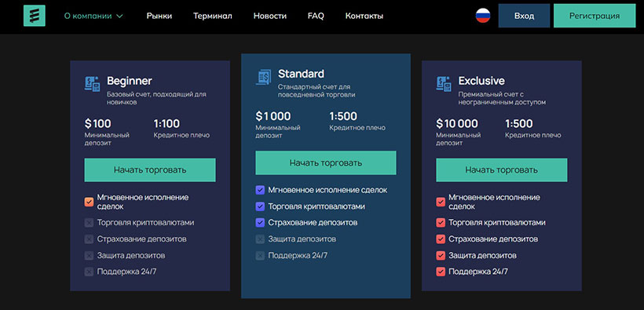
Task: Click the "Регистрация" button
Action: (x=595, y=16)
